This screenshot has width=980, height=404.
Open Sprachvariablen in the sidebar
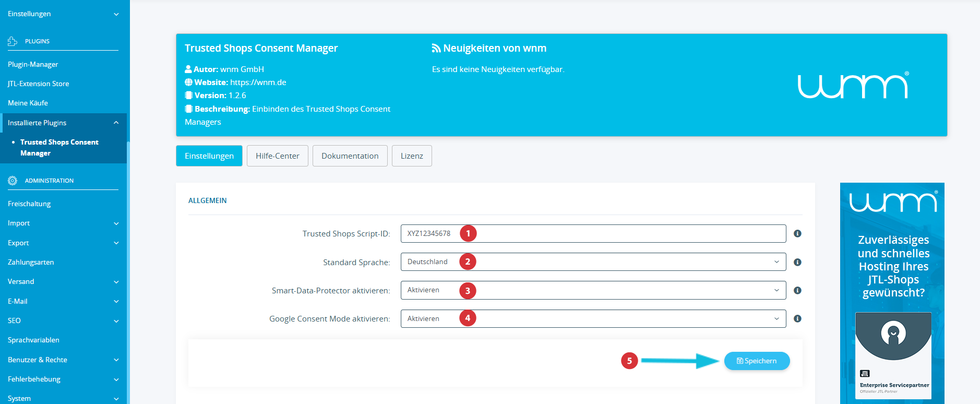tap(33, 340)
